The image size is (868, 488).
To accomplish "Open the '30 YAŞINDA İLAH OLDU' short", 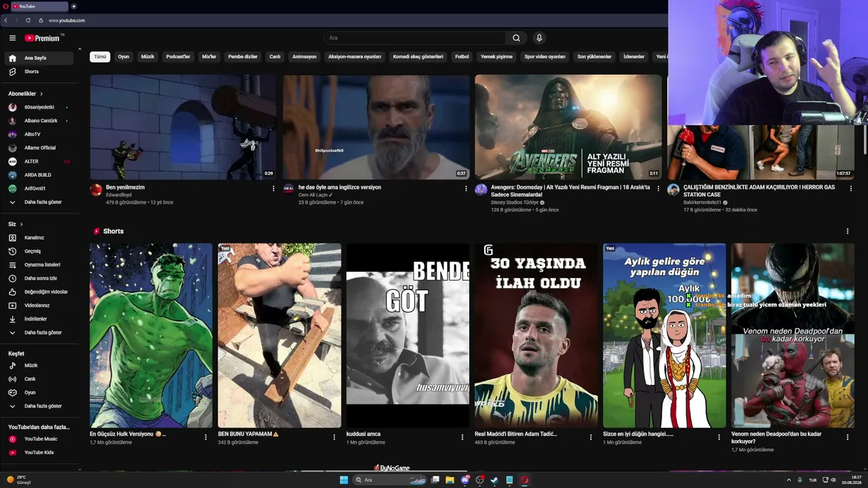I will coord(536,335).
